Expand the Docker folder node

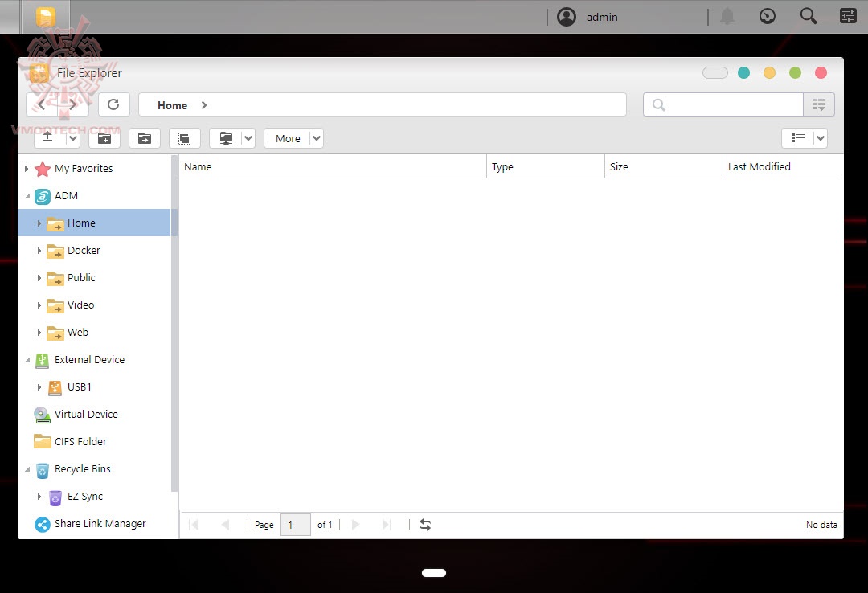pos(39,250)
